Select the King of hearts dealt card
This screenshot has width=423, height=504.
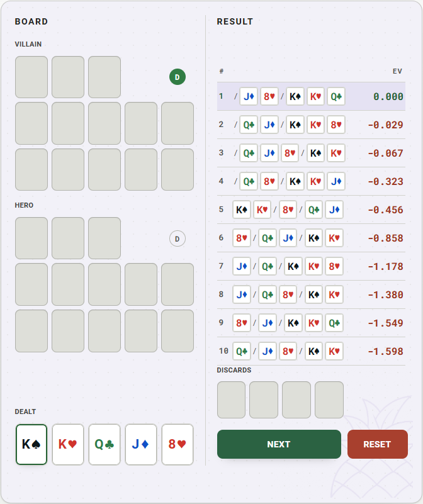pos(68,444)
